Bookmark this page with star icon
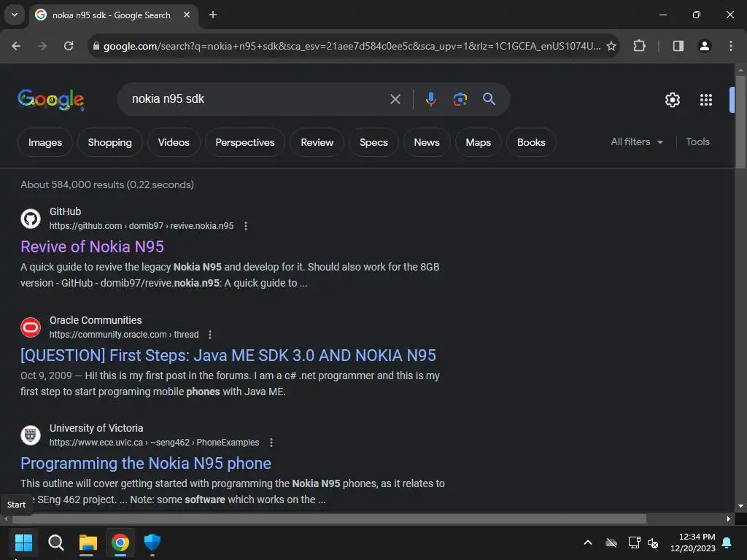747x560 pixels. click(611, 46)
